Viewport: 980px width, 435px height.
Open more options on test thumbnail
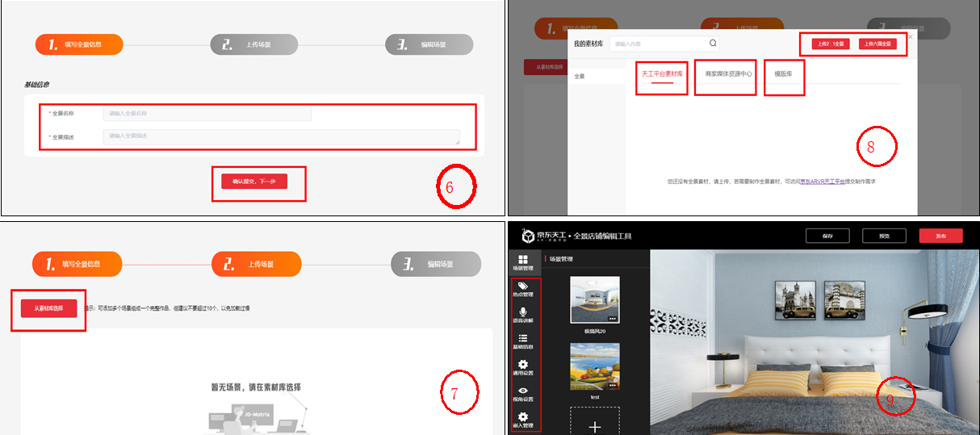point(612,386)
